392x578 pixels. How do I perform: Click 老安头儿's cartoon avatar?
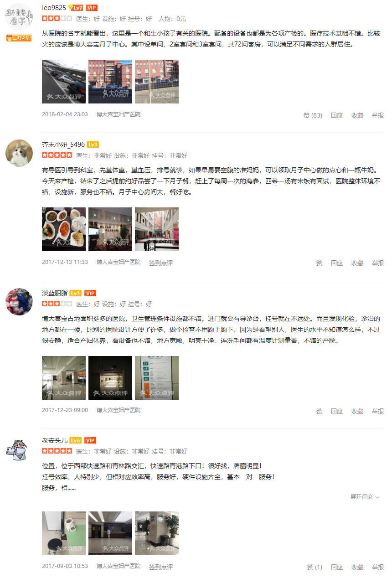pos(19,449)
